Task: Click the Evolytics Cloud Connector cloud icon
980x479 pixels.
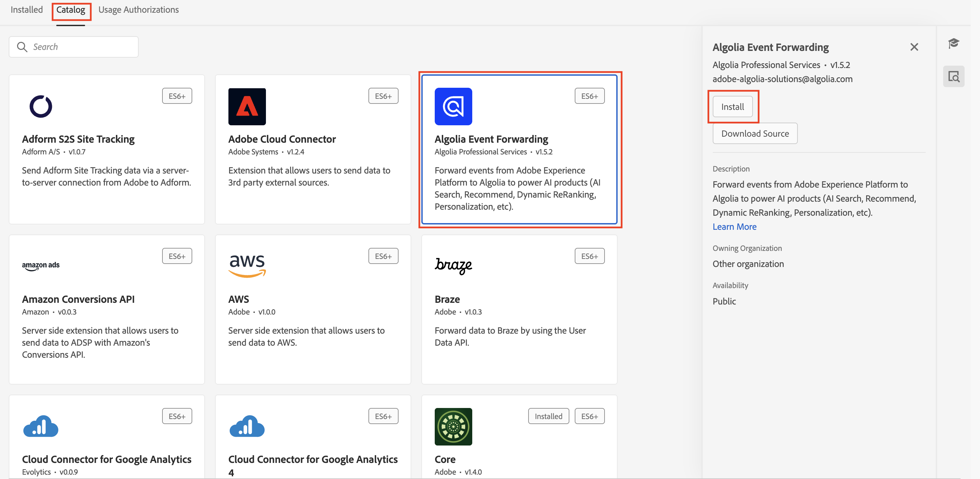Action: (x=41, y=426)
